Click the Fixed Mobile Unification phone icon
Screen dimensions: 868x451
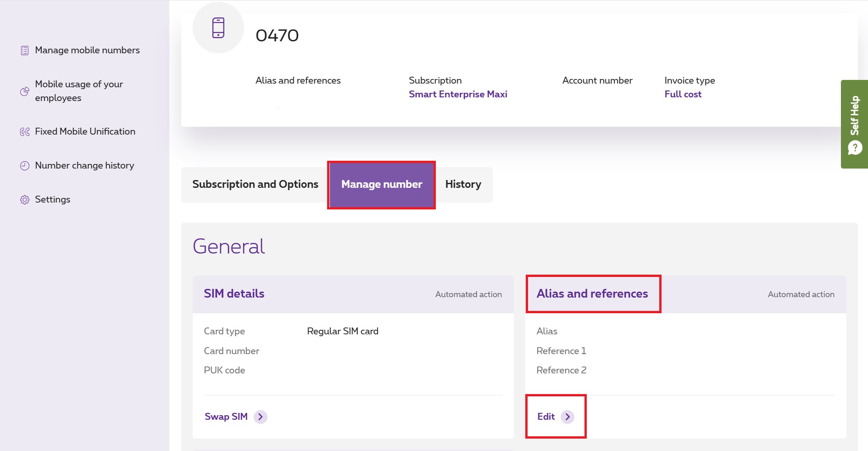(25, 132)
